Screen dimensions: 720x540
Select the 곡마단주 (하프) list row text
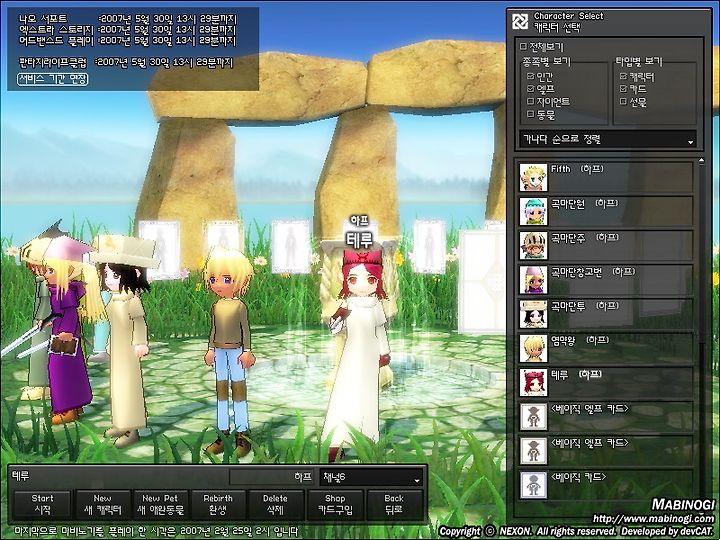(585, 237)
